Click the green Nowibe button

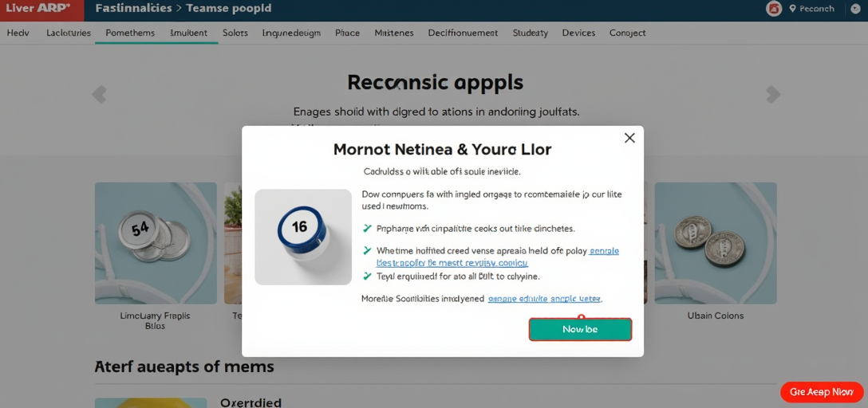pyautogui.click(x=580, y=329)
